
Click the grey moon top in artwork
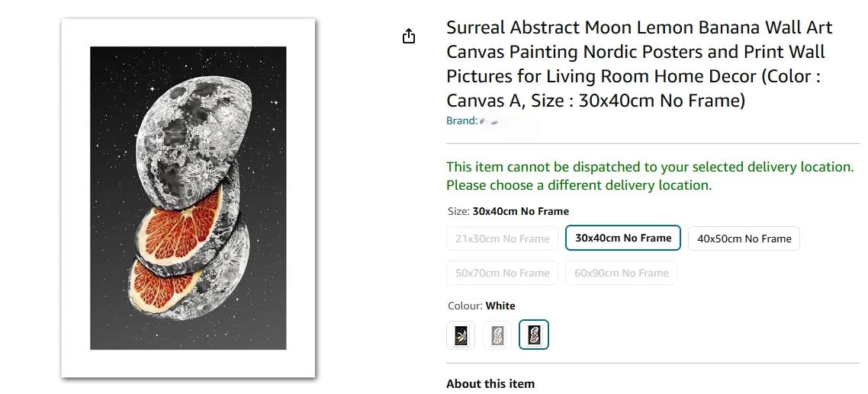(x=193, y=141)
